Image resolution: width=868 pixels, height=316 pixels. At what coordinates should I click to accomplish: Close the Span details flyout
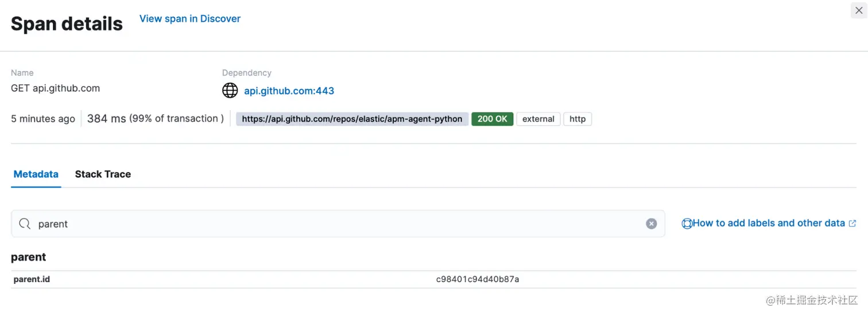coord(859,10)
